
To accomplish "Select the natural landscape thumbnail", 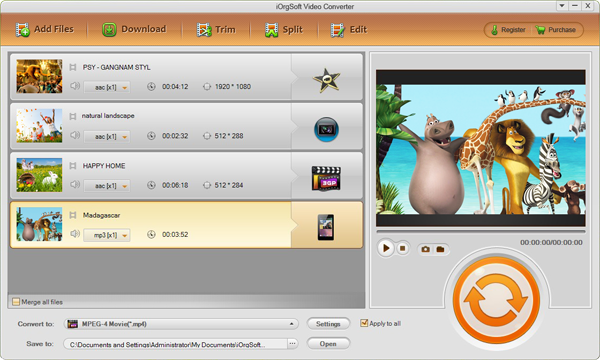I will pyautogui.click(x=39, y=125).
